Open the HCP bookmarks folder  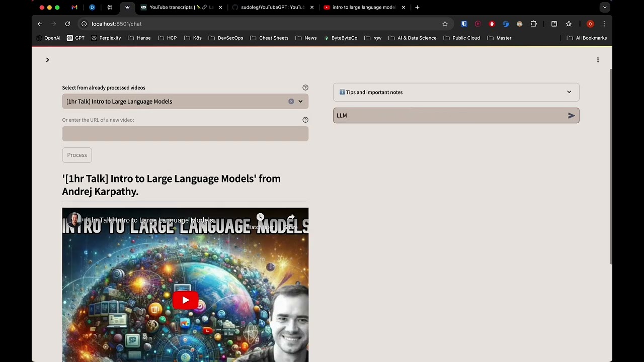168,38
